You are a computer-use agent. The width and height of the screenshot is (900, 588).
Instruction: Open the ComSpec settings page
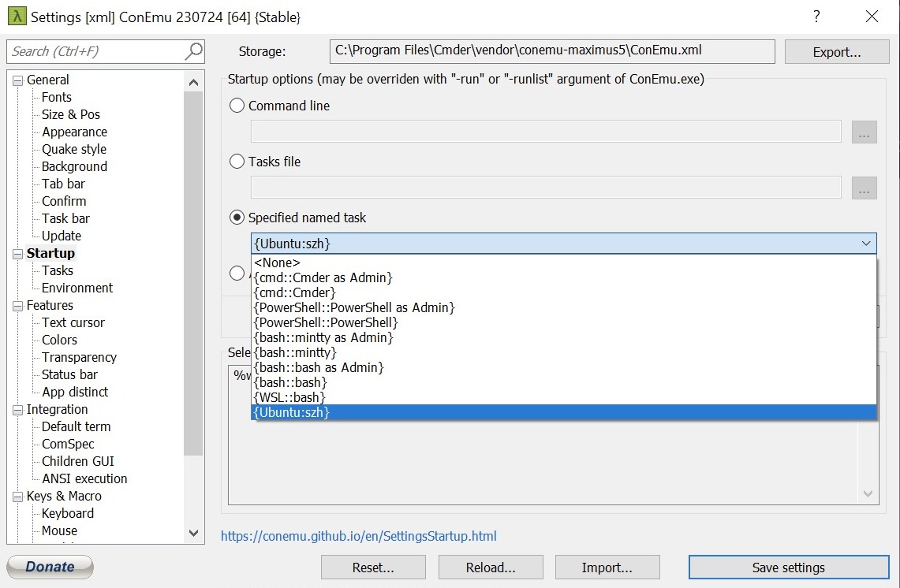click(x=68, y=444)
